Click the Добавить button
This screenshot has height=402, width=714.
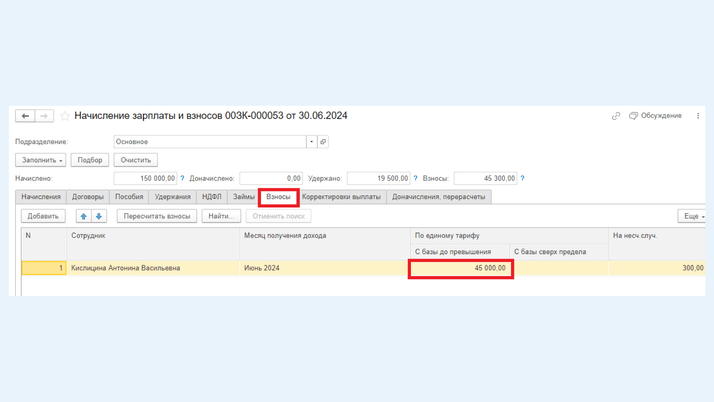(x=43, y=216)
